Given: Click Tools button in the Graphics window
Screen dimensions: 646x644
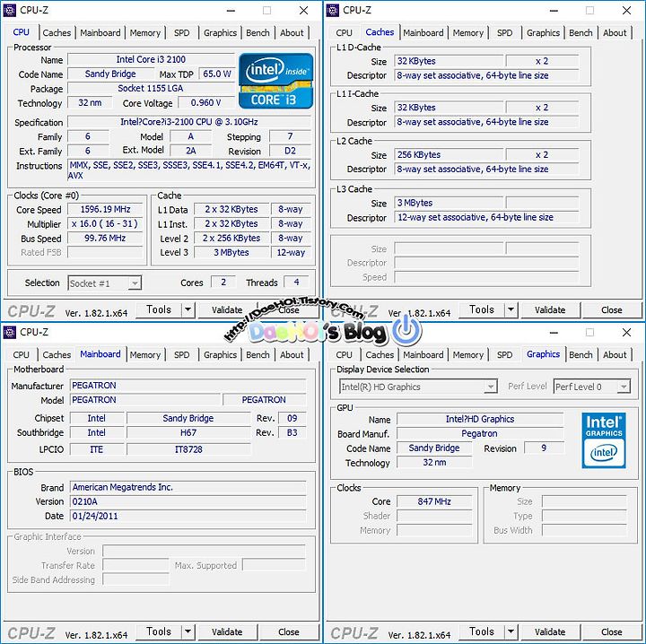Looking at the screenshot, I should 482,631.
